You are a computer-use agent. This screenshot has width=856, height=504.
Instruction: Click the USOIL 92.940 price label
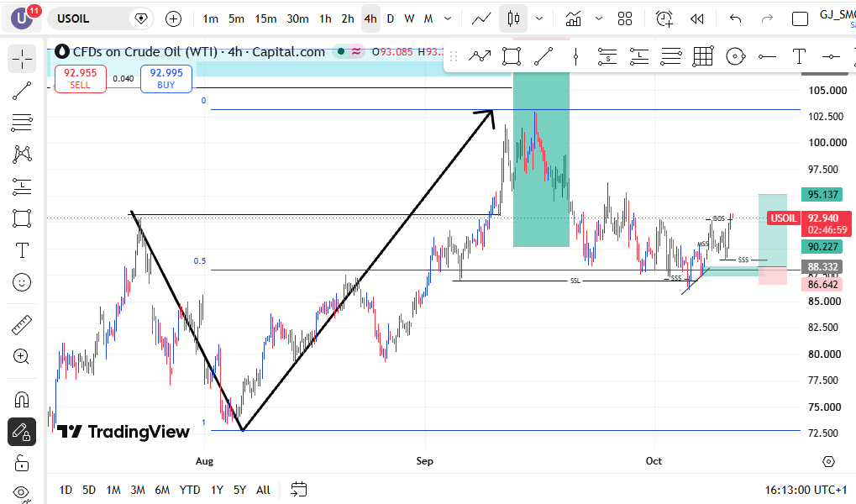click(x=809, y=224)
